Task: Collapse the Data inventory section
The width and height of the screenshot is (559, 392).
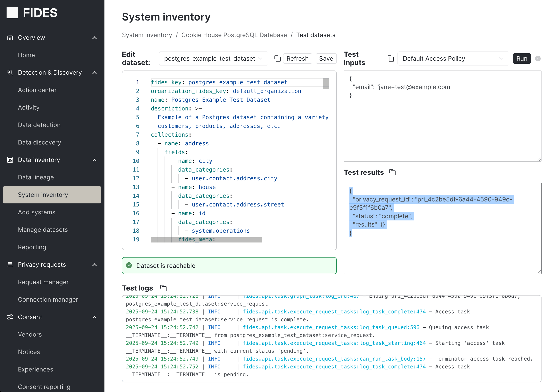Action: point(94,160)
